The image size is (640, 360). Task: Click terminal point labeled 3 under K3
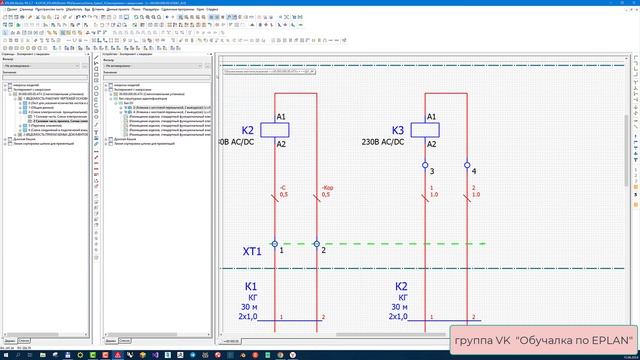425,165
